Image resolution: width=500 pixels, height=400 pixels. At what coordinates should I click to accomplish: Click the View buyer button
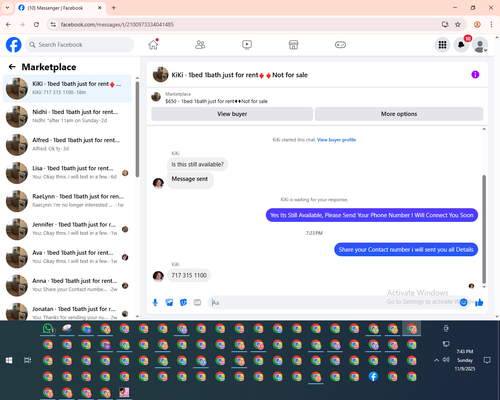[232, 114]
